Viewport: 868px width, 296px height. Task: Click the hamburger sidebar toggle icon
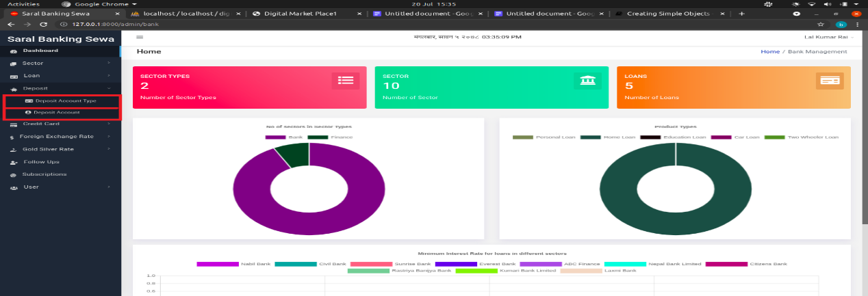coord(140,38)
